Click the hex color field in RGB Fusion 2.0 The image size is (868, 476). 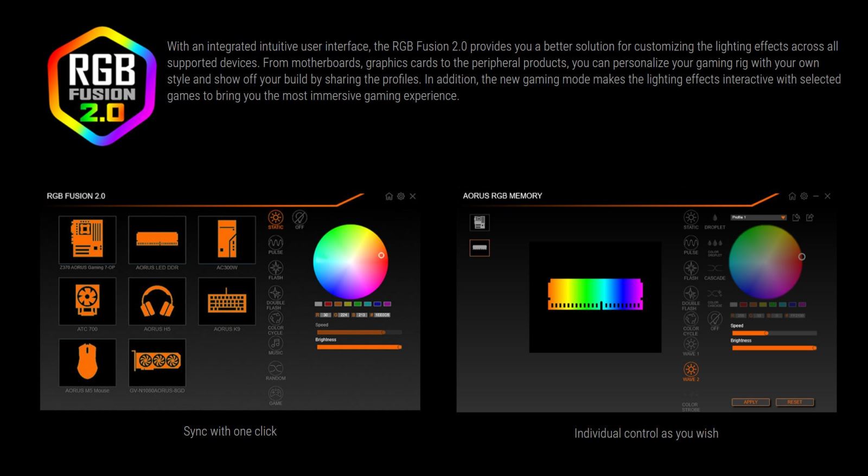[x=382, y=315]
